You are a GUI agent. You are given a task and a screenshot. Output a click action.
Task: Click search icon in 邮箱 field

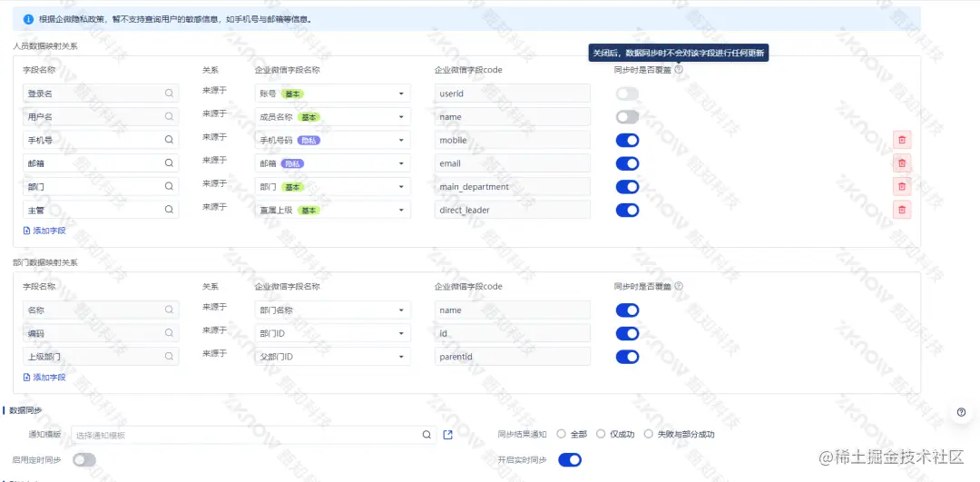coord(170,163)
